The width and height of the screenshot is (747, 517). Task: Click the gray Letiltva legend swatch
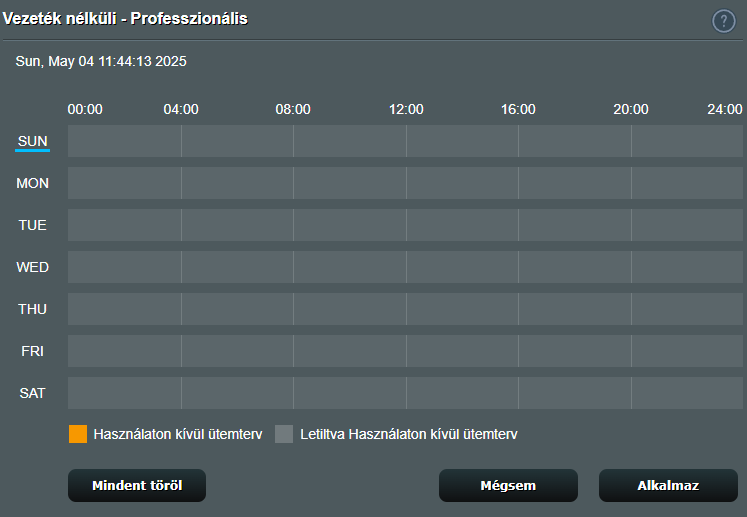click(x=284, y=434)
